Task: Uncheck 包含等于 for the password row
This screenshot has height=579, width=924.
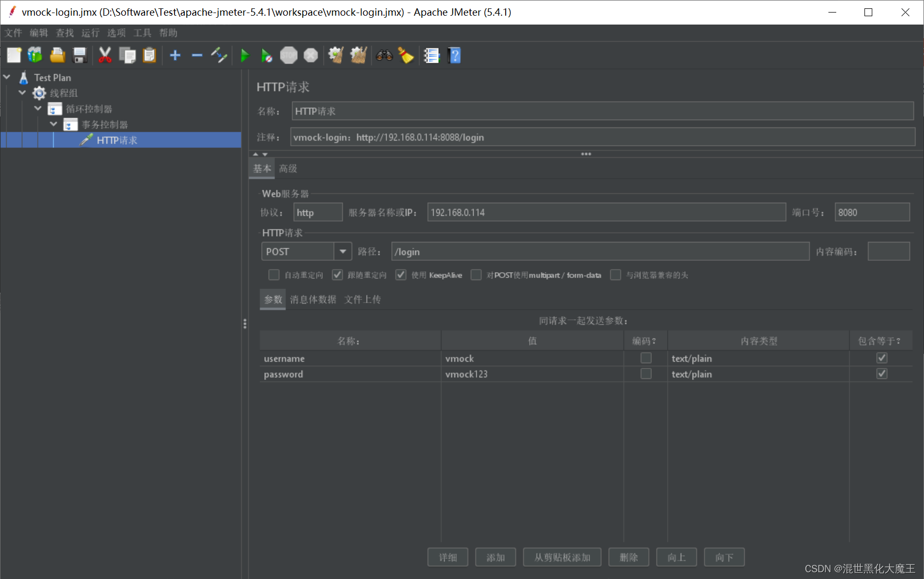Action: click(882, 374)
